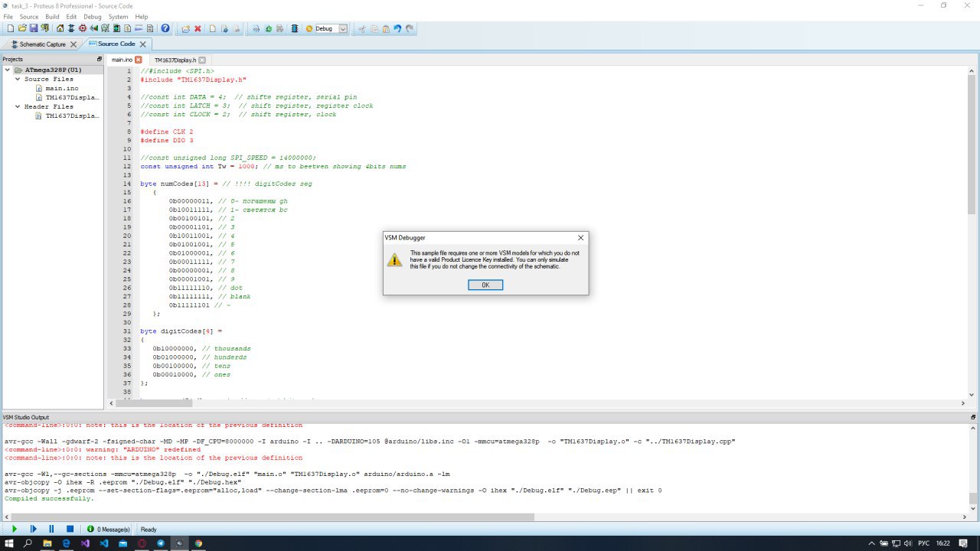Open the Edit menu
This screenshot has width=980, height=551.
[71, 16]
